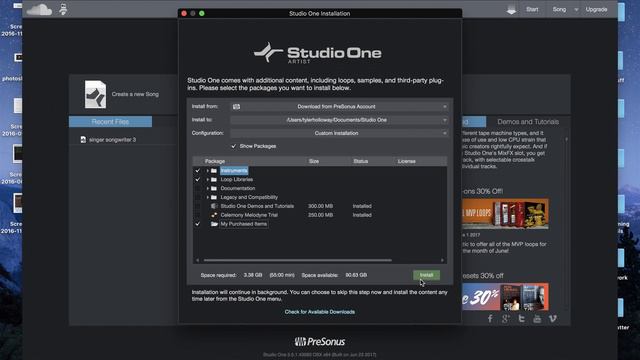640x360 pixels.
Task: Select the Instruments package row
Action: [x=320, y=171]
